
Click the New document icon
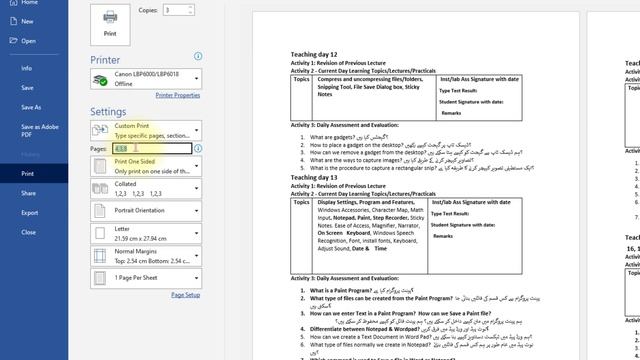click(x=13, y=21)
